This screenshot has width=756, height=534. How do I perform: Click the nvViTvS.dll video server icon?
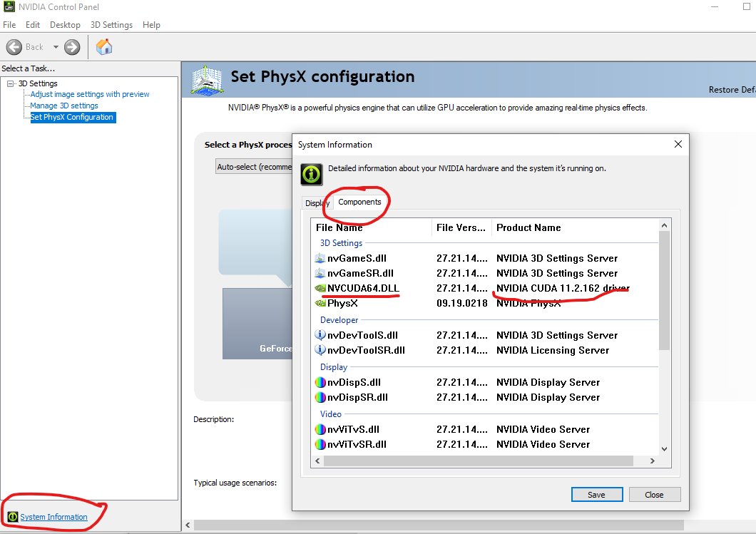click(x=319, y=429)
